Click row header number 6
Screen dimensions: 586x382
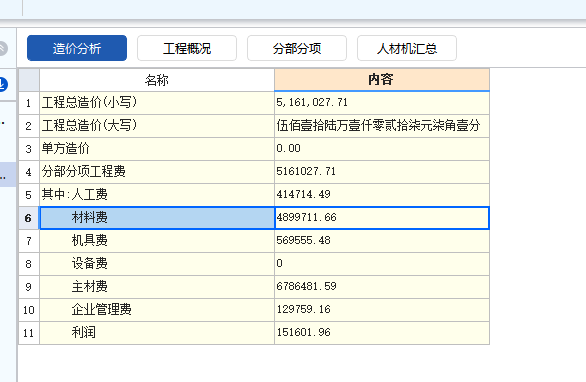(x=29, y=218)
